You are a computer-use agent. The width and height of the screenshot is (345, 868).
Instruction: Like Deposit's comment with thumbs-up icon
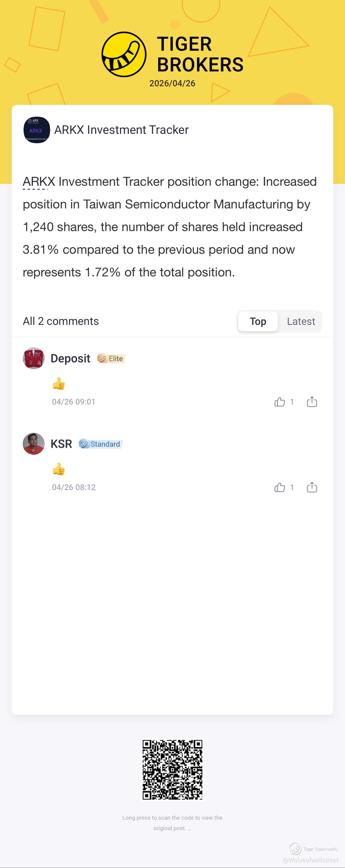pyautogui.click(x=280, y=402)
